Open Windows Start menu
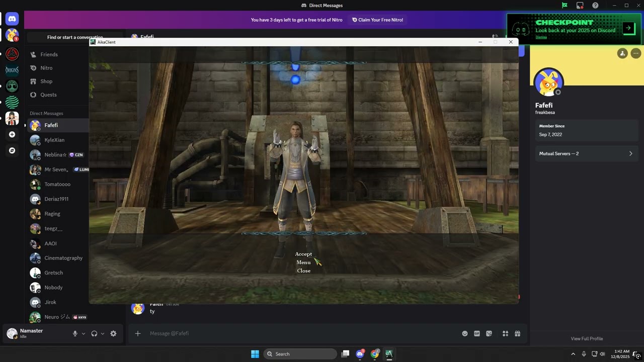Screen dimensions: 644x362 255,354
